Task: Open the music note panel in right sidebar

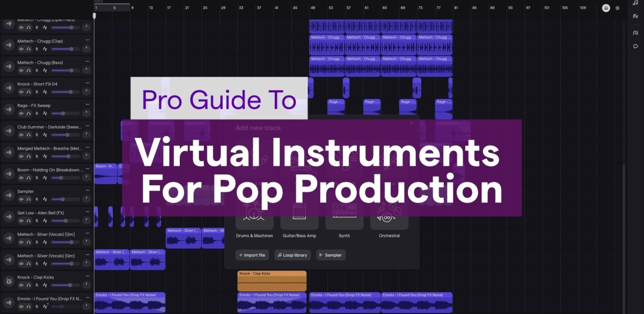Action: pos(635,3)
